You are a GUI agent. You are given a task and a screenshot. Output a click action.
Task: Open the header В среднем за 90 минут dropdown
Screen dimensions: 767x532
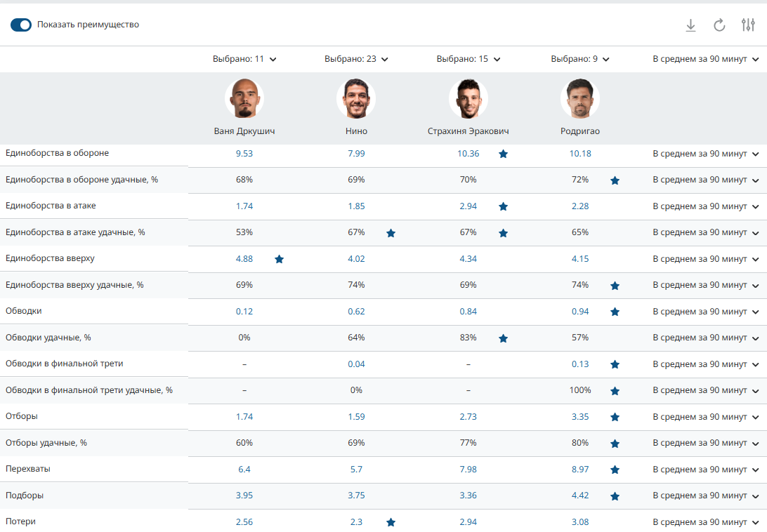point(706,60)
